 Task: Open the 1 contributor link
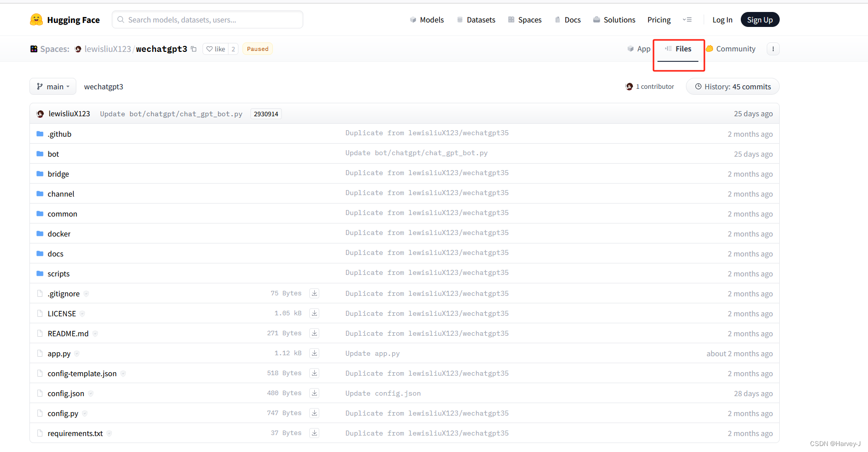650,87
